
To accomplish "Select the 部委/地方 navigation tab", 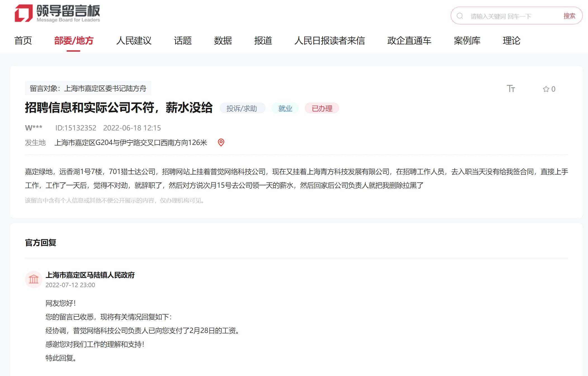I will (x=74, y=41).
